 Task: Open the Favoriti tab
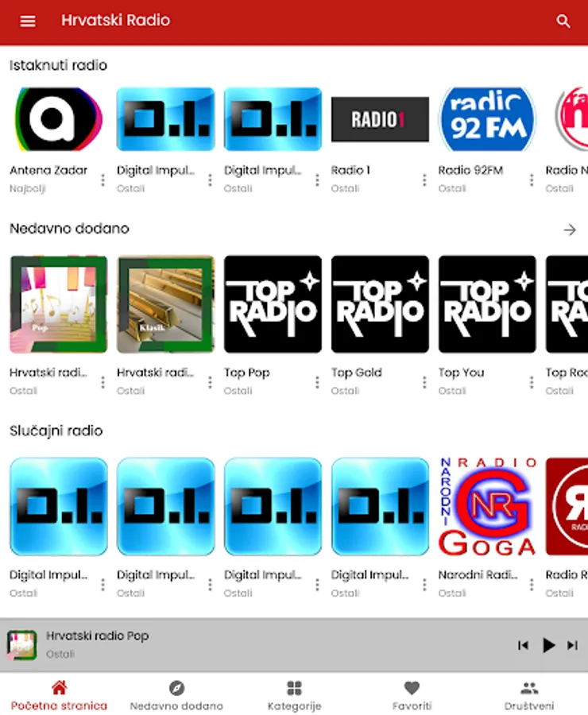(412, 696)
